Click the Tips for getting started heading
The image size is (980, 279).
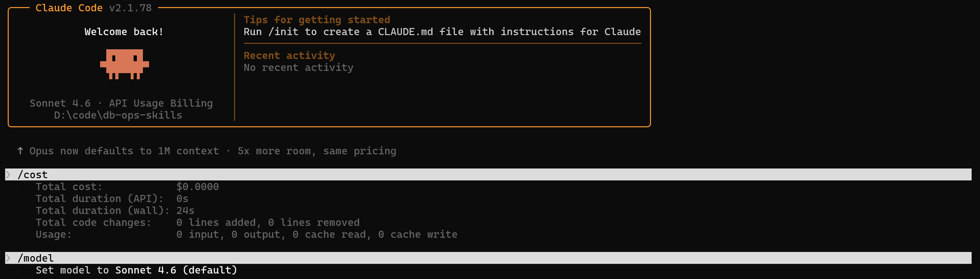click(x=316, y=20)
